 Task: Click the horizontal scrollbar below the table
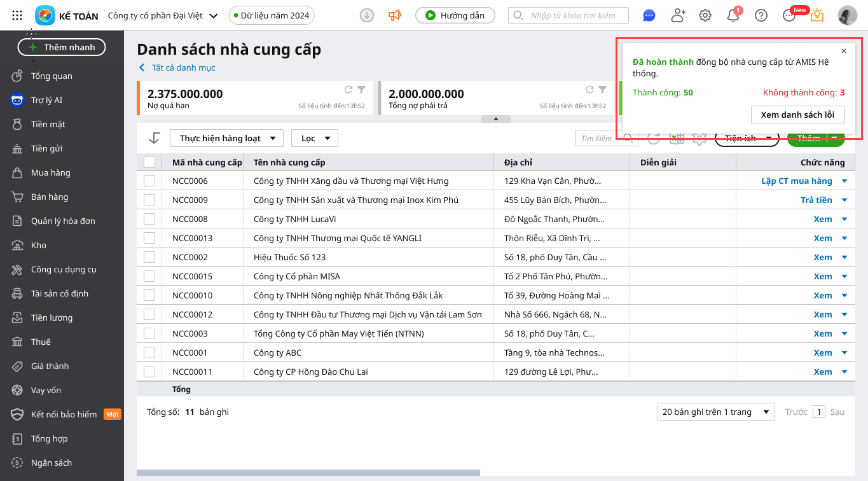(x=308, y=473)
